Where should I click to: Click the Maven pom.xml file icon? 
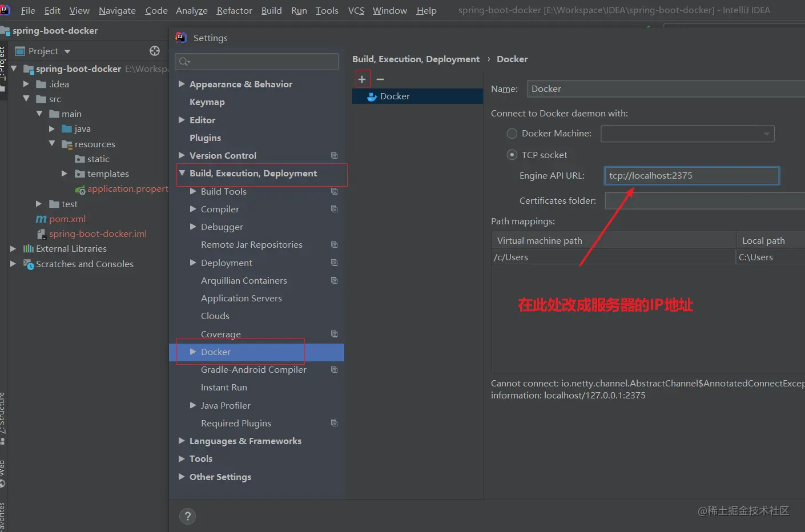(41, 219)
